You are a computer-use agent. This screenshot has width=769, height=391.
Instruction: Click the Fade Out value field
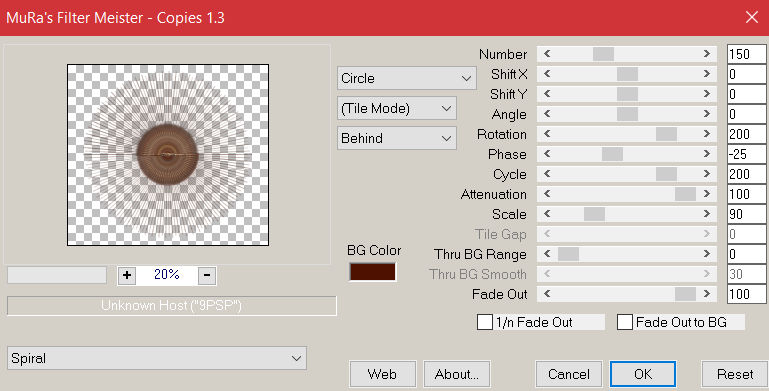[746, 294]
